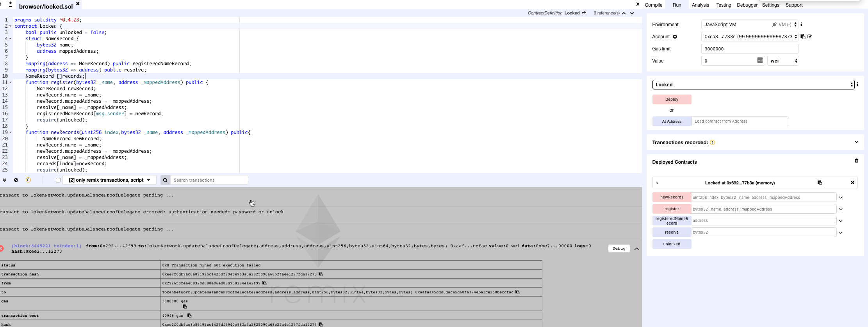Expand register parameters chevron

pos(841,209)
